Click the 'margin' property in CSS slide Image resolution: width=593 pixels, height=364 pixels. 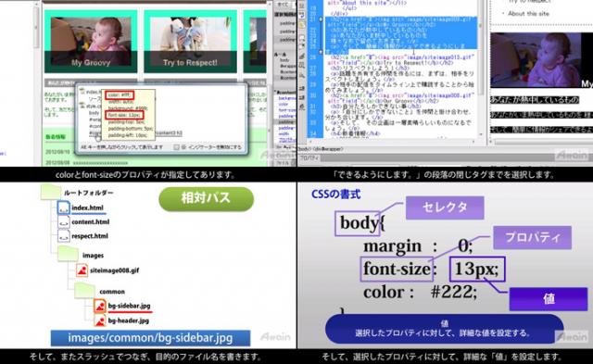click(392, 246)
